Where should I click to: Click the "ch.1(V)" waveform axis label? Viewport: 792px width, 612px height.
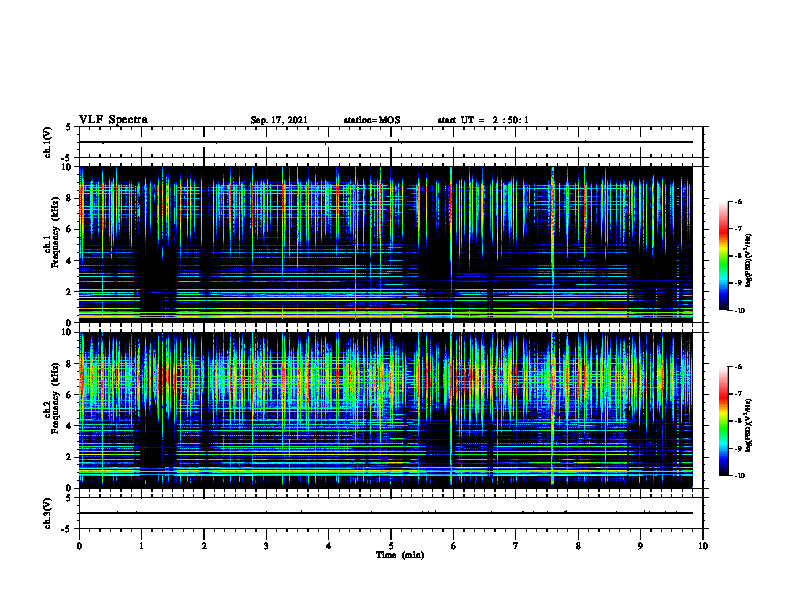pyautogui.click(x=47, y=142)
